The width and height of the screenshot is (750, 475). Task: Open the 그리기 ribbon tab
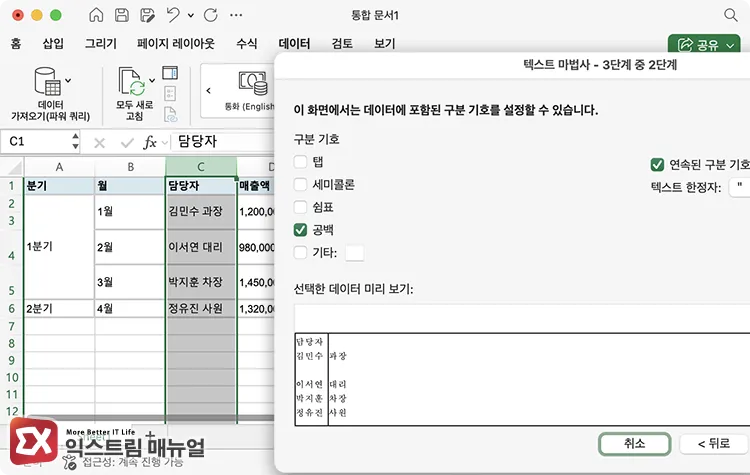coord(100,44)
